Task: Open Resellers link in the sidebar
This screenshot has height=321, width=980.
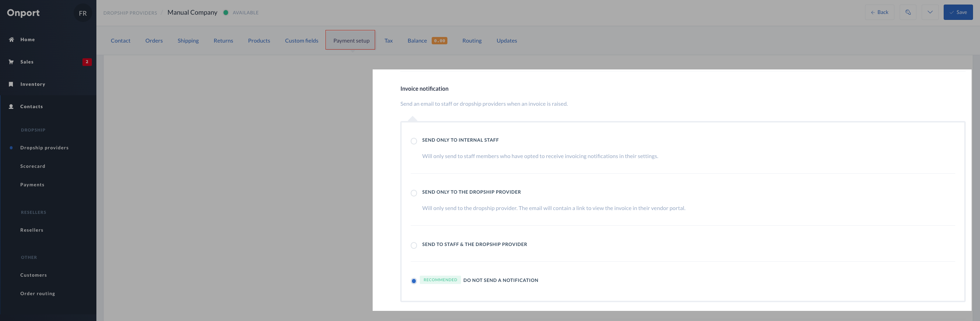Action: click(x=32, y=230)
